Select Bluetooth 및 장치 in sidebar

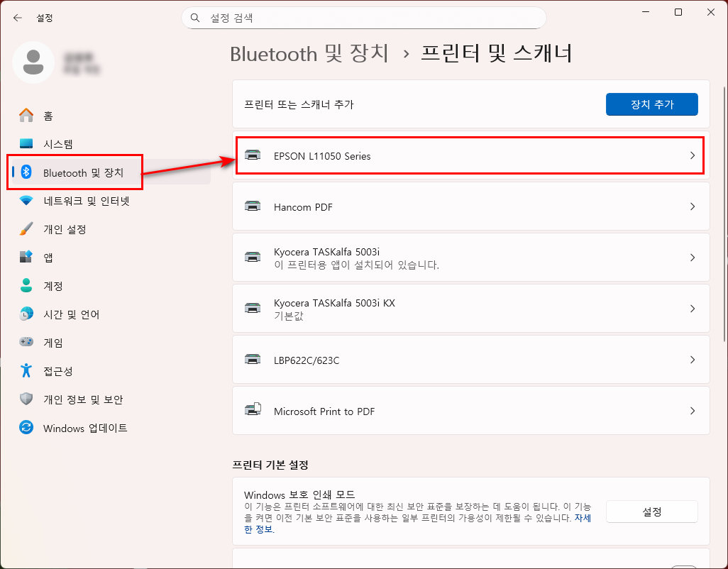point(111,172)
